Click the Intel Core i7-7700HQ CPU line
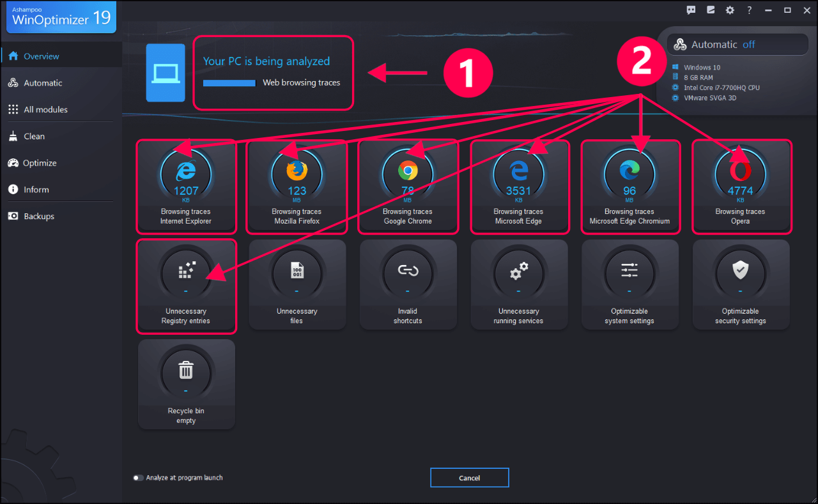The height and width of the screenshot is (504, 818). click(x=715, y=88)
